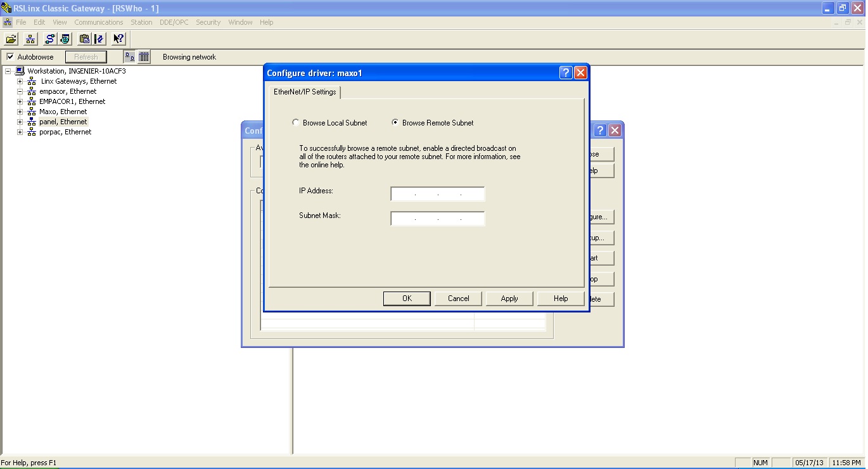The image size is (868, 469).
Task: Close the Configure driver maxo1 dialog
Action: pos(580,73)
